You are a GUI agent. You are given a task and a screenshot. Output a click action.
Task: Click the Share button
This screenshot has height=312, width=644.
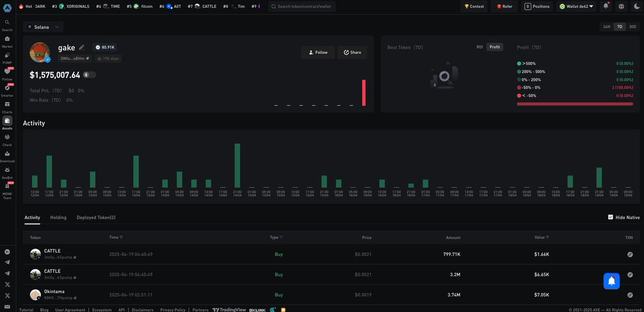click(x=352, y=52)
